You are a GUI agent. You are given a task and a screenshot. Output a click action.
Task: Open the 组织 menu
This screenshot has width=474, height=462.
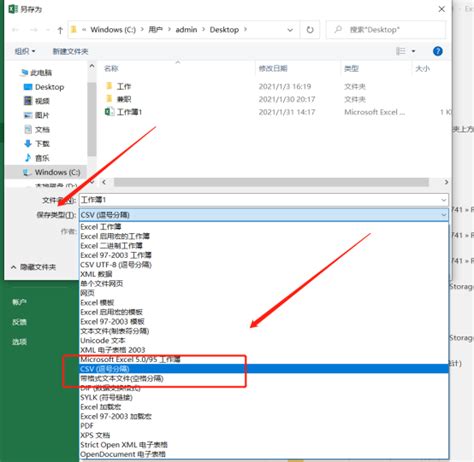pos(25,51)
